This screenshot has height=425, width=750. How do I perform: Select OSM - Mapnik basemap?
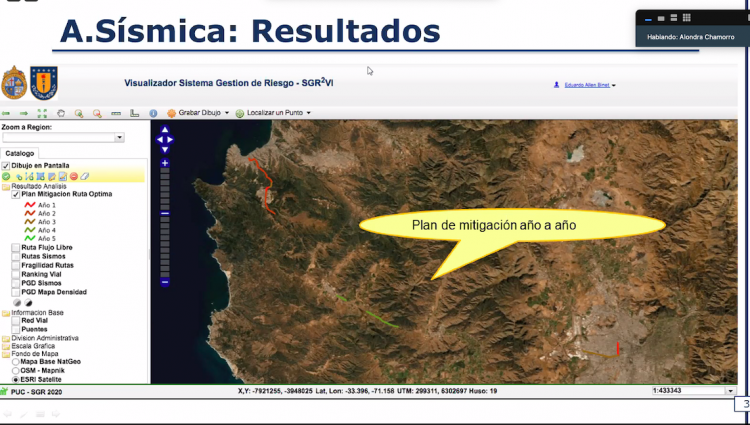click(16, 371)
